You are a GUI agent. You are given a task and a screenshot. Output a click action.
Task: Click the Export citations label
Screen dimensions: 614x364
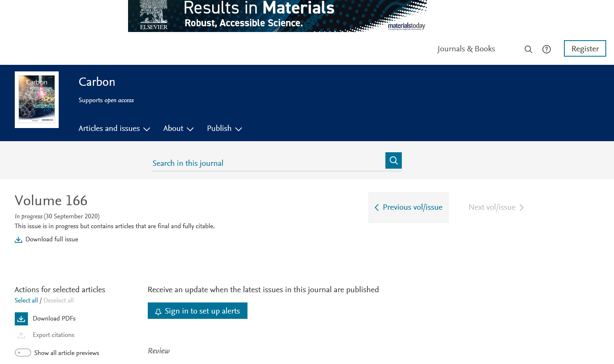click(54, 335)
